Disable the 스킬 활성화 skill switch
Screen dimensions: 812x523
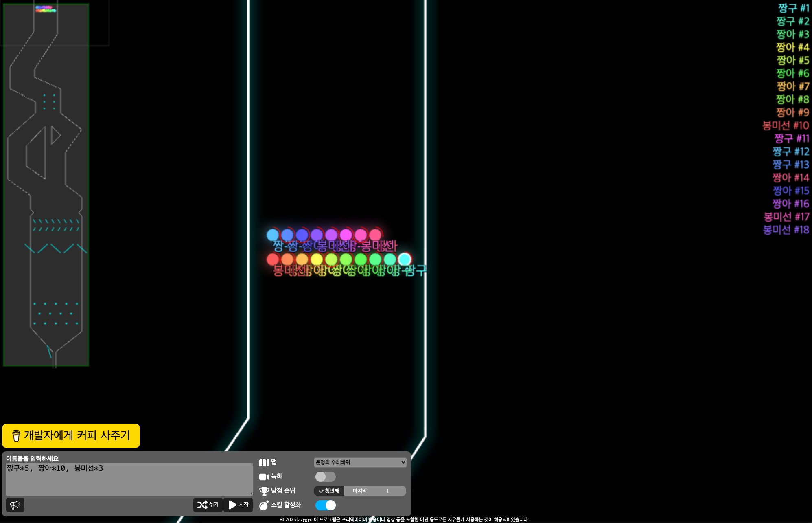point(326,505)
